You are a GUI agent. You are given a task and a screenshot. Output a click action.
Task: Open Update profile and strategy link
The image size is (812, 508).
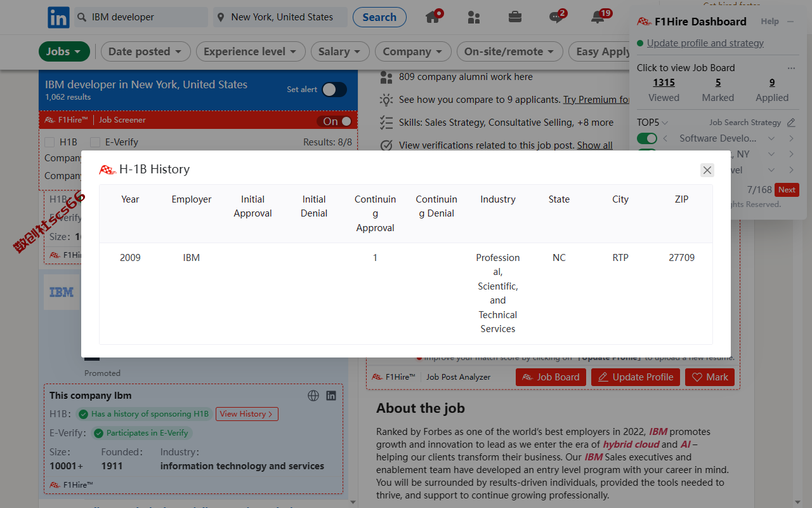[705, 43]
